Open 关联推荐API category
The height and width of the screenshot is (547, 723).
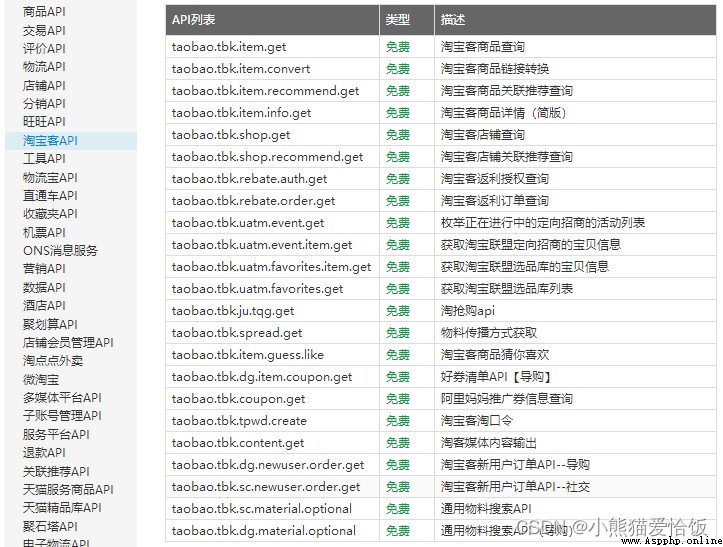(56, 471)
